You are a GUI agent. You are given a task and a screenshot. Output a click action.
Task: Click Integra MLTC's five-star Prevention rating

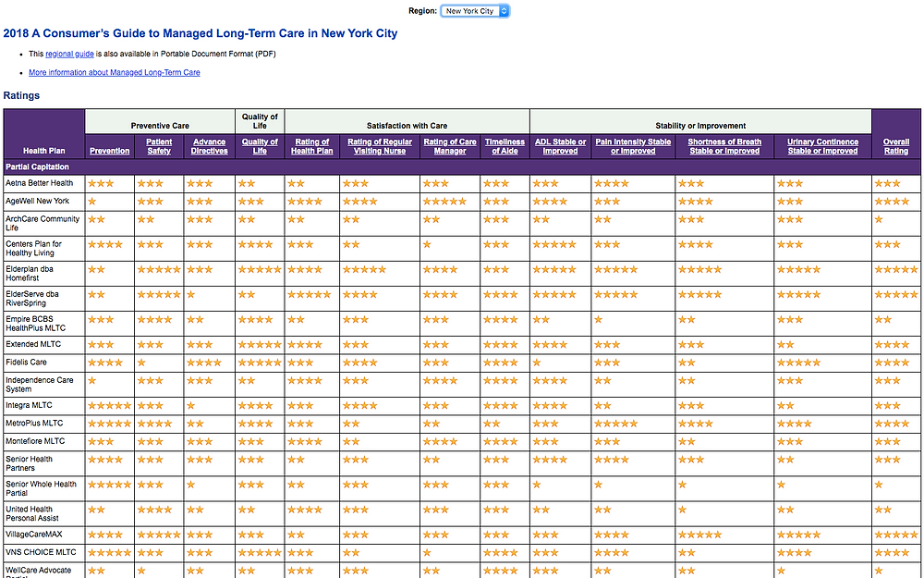point(111,404)
